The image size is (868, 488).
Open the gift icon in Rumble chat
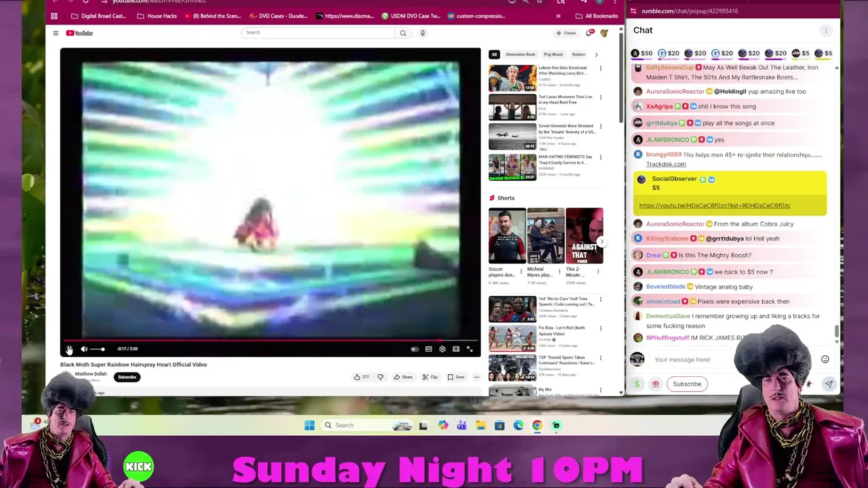[x=655, y=384]
